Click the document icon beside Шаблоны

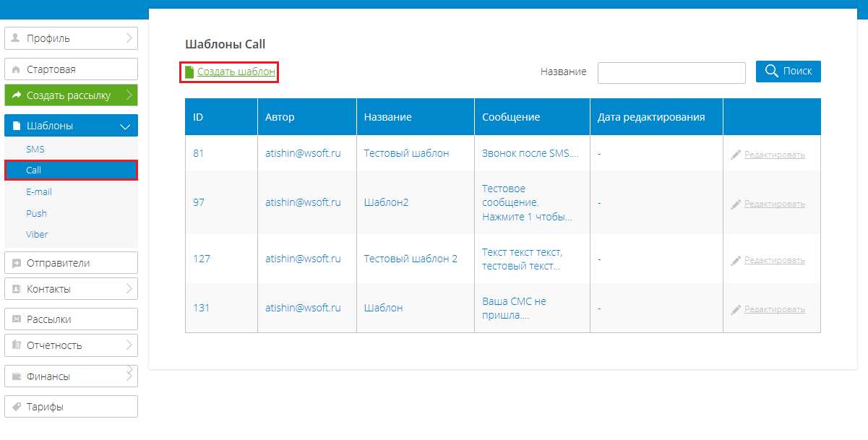(x=16, y=126)
